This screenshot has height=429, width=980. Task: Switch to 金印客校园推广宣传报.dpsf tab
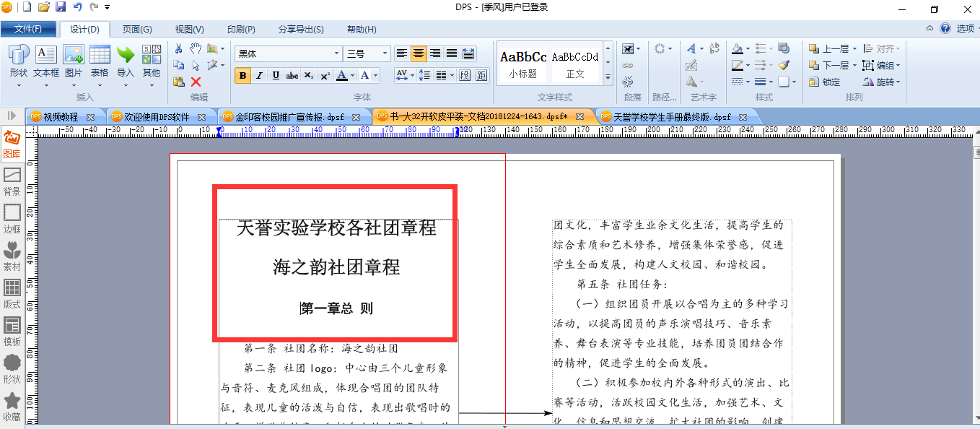290,116
